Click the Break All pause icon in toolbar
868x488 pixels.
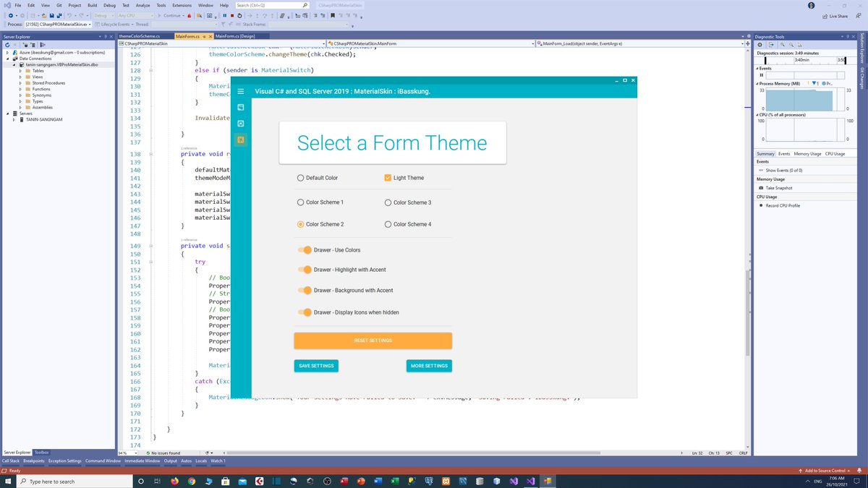[x=224, y=15]
